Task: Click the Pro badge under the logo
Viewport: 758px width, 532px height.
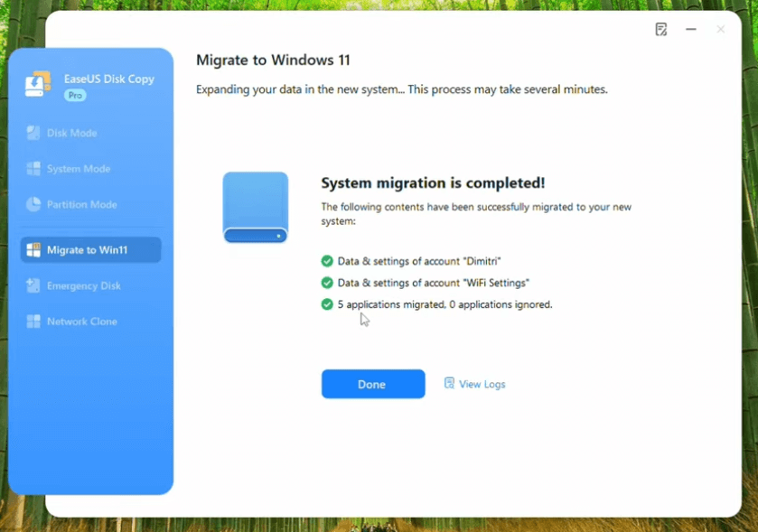Action: pyautogui.click(x=75, y=95)
